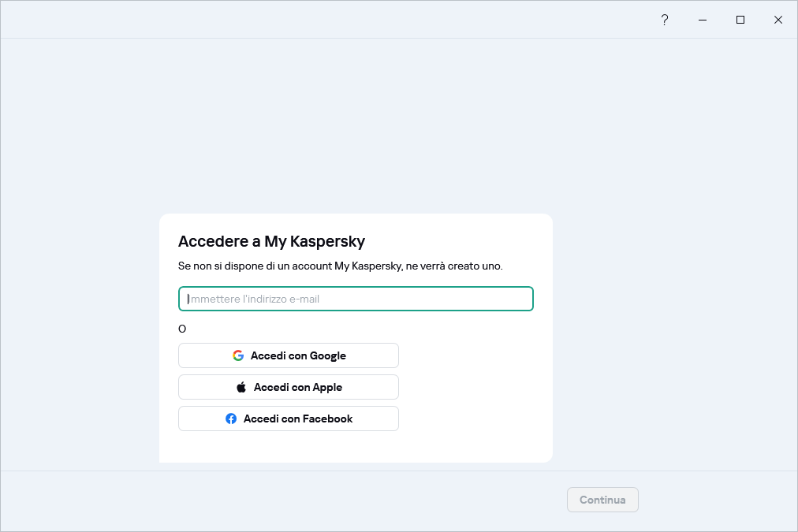The height and width of the screenshot is (532, 798).
Task: Open help via the question mark icon
Action: (x=664, y=20)
